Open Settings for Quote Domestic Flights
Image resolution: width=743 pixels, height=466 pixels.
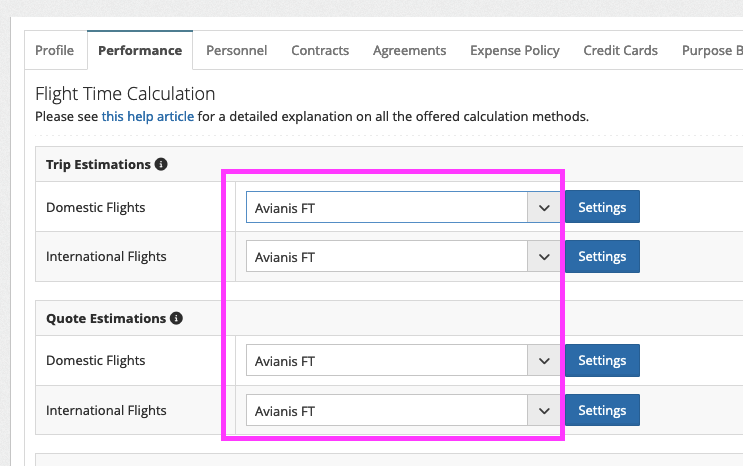coord(602,360)
